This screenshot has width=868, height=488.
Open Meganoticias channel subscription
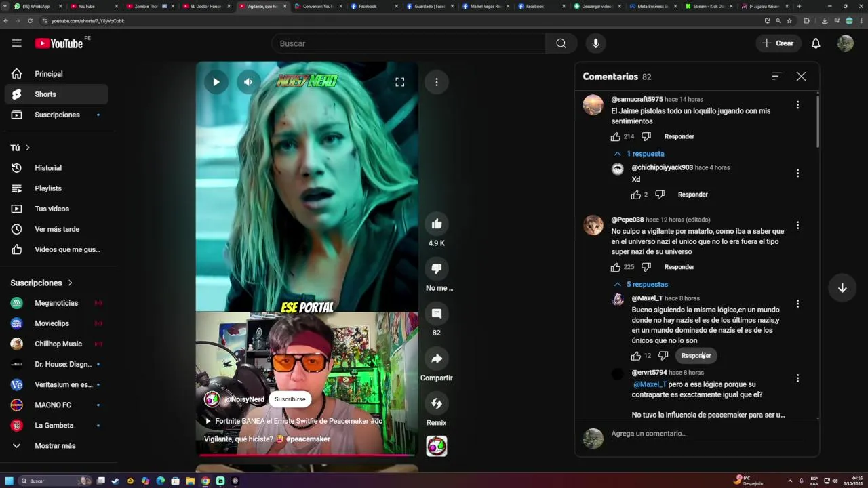56,303
